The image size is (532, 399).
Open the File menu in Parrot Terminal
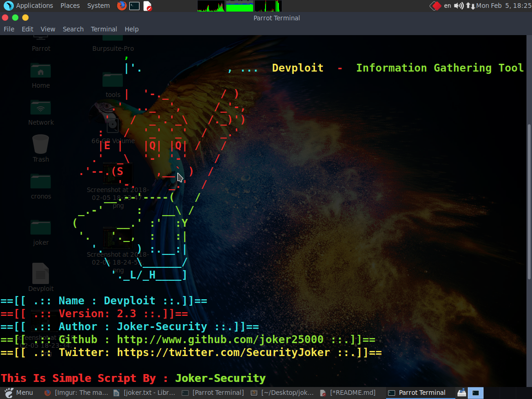click(x=9, y=29)
